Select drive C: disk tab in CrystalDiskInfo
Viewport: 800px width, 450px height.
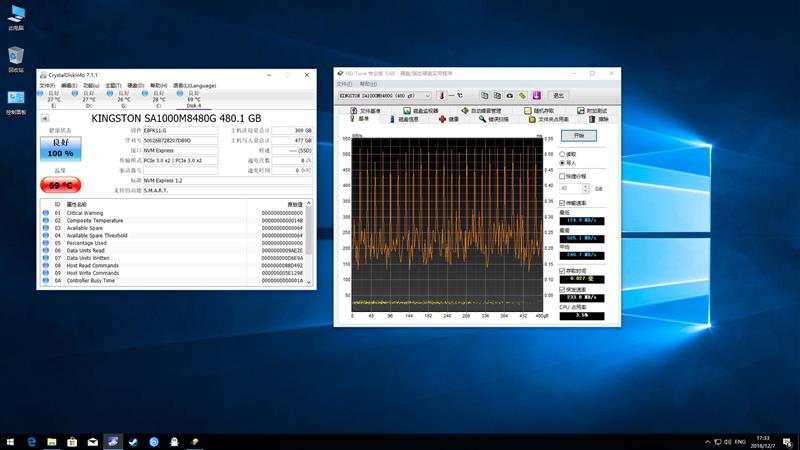(x=158, y=99)
